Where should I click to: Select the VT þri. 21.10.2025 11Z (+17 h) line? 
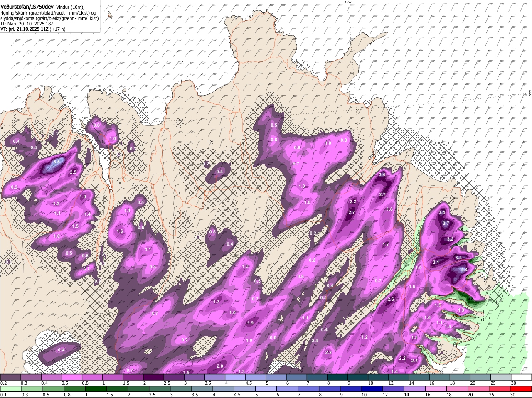point(33,29)
